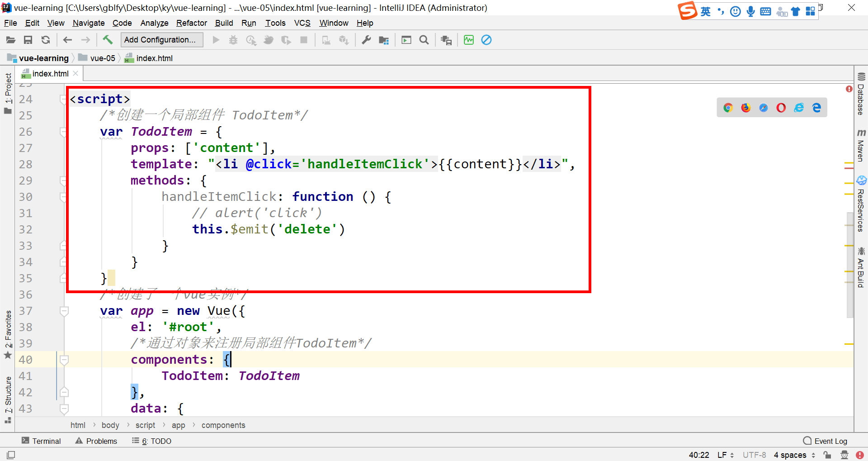Click the Open folder toolbar icon

pyautogui.click(x=11, y=40)
